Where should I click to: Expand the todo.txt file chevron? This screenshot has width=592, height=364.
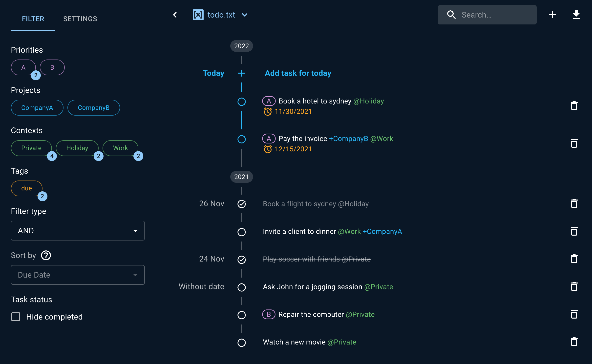tap(245, 15)
